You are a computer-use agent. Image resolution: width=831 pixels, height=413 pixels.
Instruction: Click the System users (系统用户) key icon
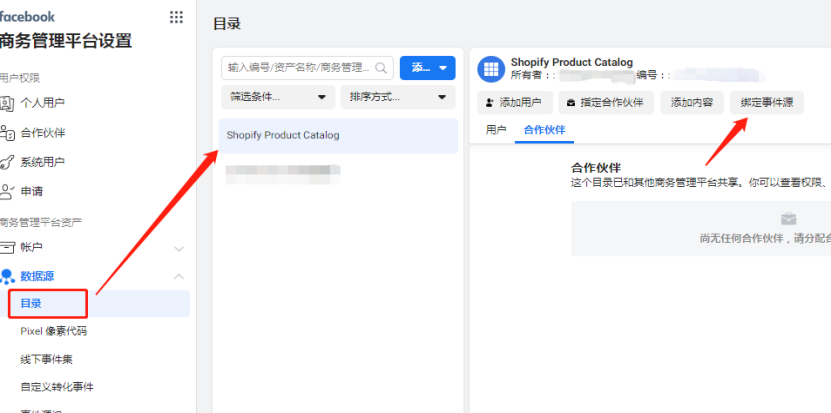tap(6, 162)
